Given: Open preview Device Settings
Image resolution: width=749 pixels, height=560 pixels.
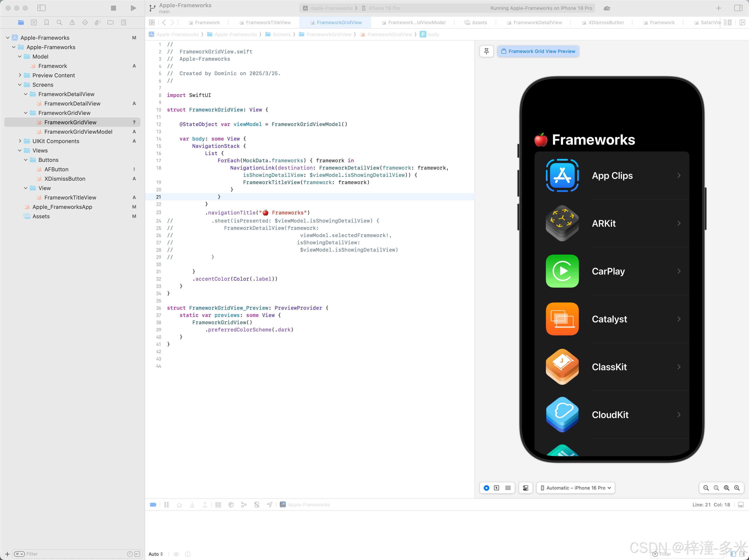Looking at the screenshot, I should point(526,488).
